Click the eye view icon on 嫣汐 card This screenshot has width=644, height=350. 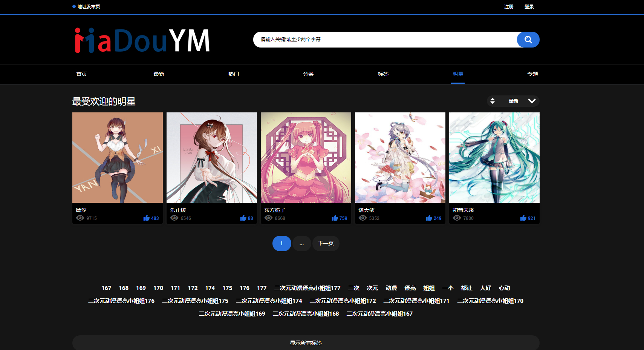(80, 218)
